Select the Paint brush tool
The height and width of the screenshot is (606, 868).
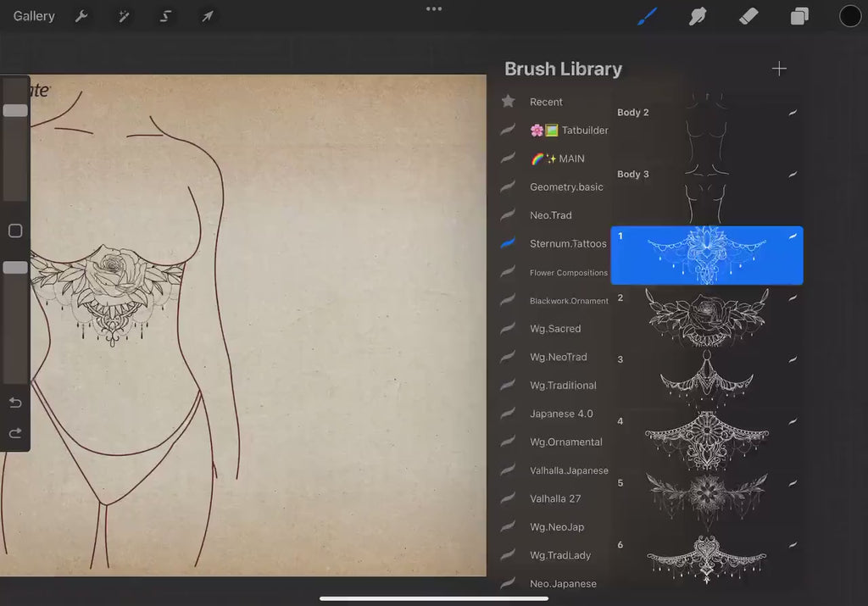[x=647, y=16]
